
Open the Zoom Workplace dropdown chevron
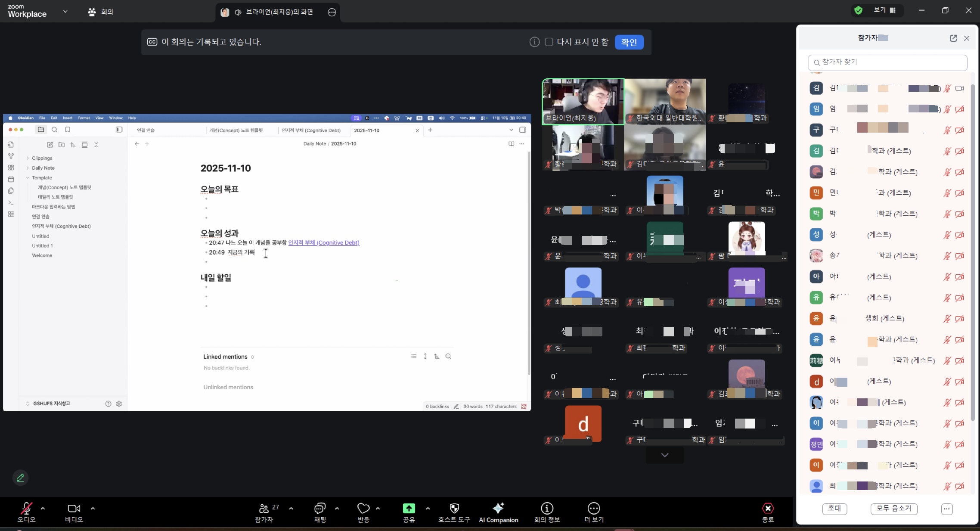pos(65,12)
